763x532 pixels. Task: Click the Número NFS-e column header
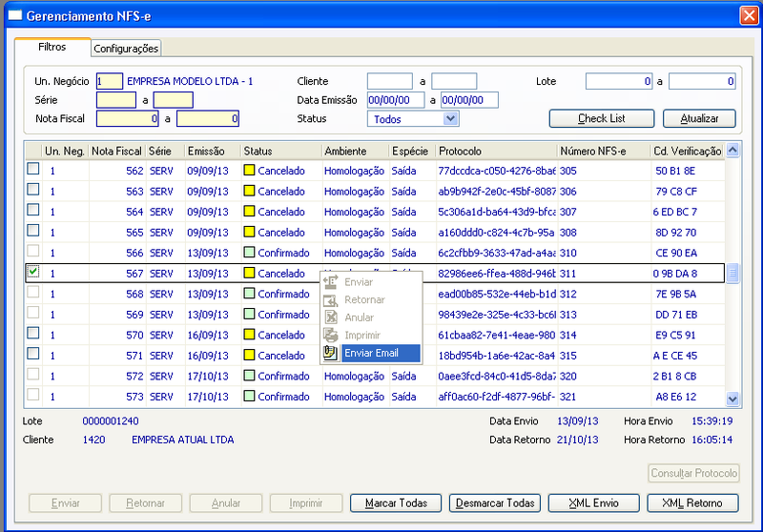point(604,152)
